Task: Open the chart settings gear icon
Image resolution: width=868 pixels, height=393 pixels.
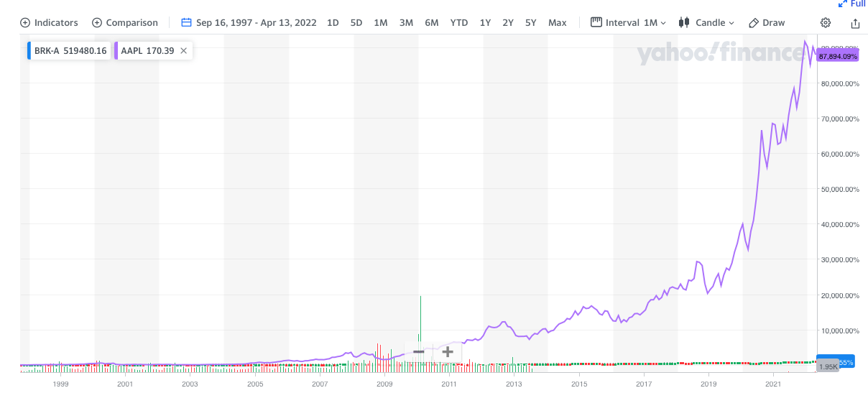Action: pos(826,22)
